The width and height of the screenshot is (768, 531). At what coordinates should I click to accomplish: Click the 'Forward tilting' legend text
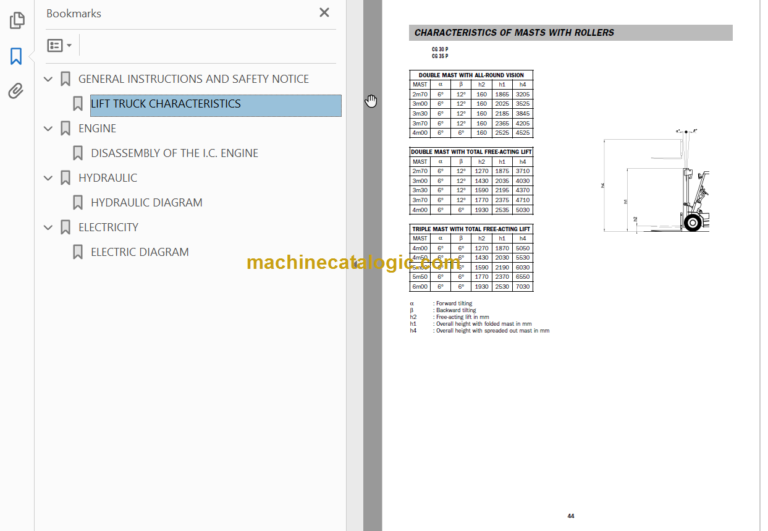click(x=454, y=304)
